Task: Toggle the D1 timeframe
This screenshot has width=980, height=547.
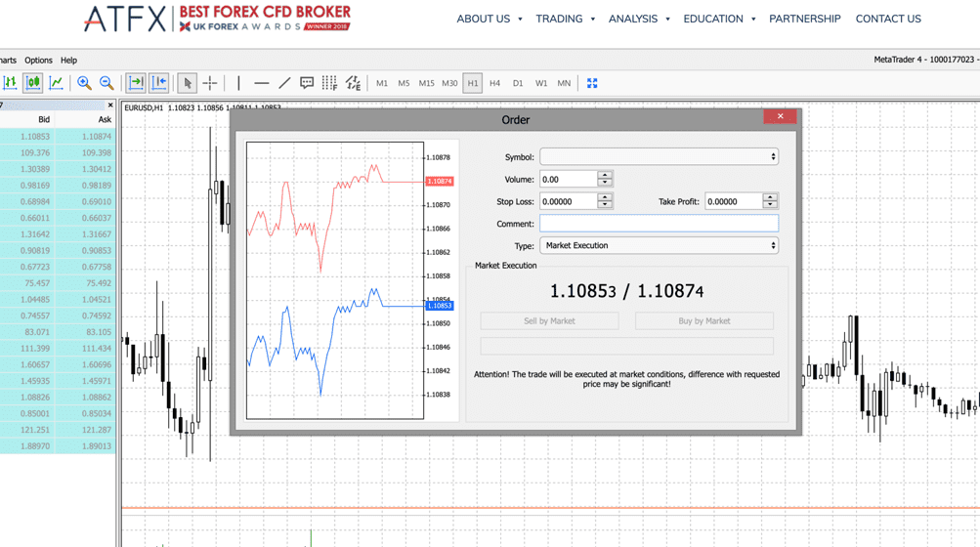Action: coord(518,83)
